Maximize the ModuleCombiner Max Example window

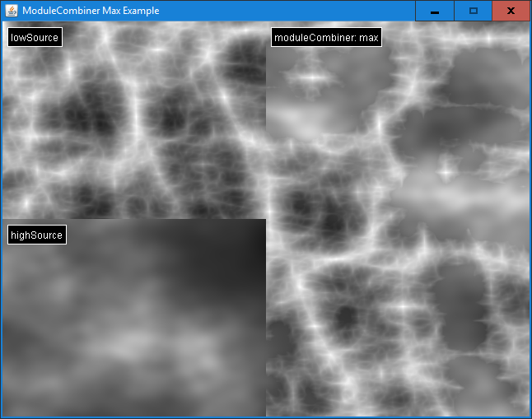pyautogui.click(x=473, y=11)
